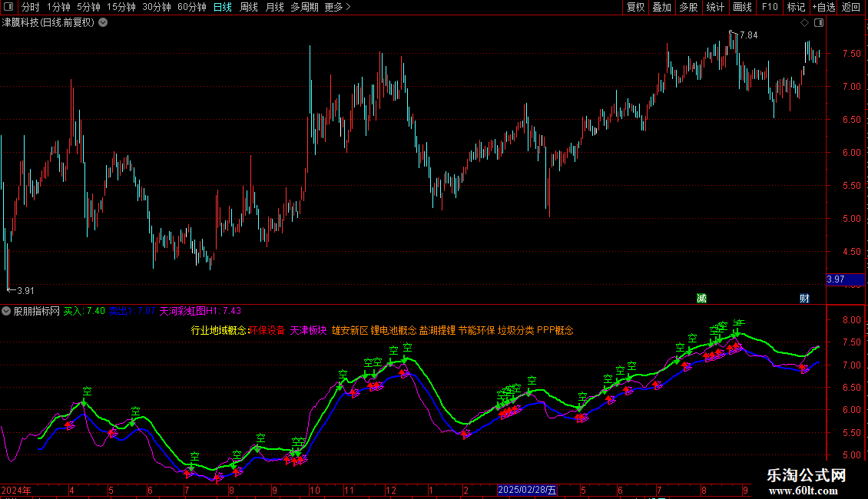868x499 pixels.
Task: Switch to 周线 weekly chart
Action: pos(249,7)
